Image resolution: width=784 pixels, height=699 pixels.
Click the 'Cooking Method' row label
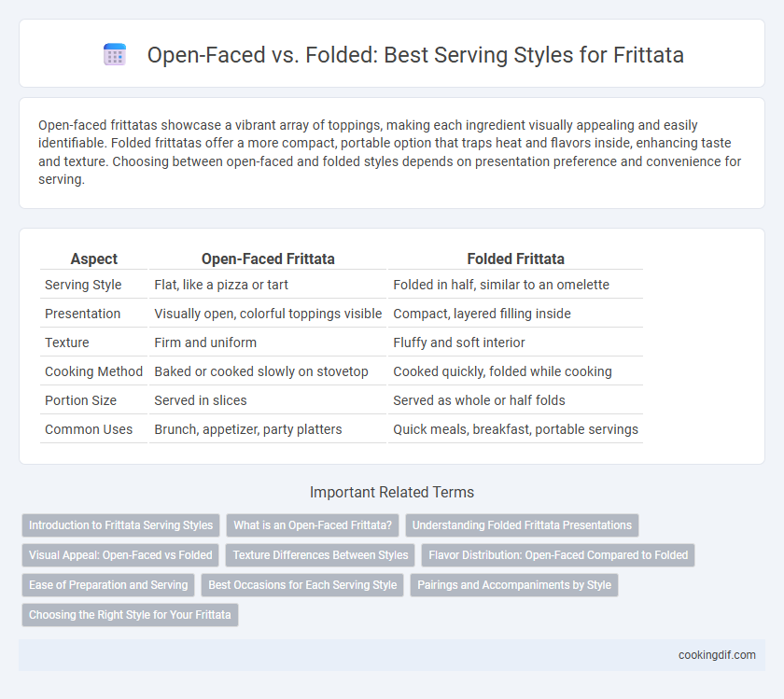(x=93, y=371)
